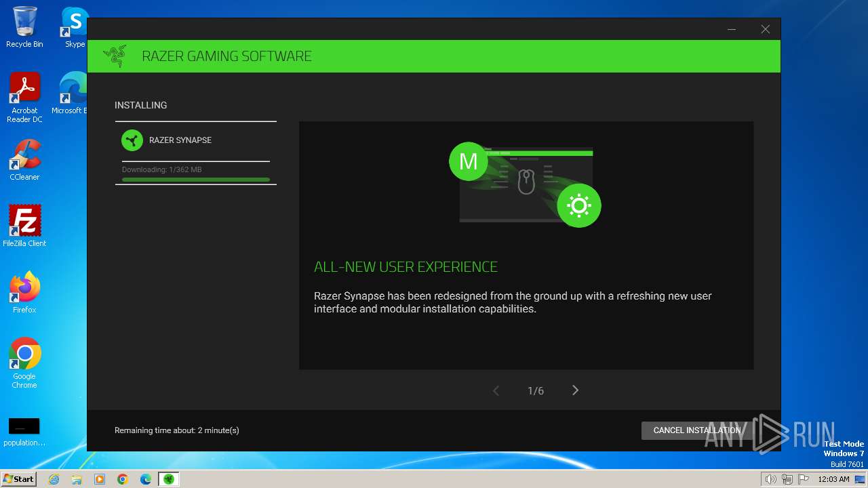Go to the next slide arrow
Image resolution: width=868 pixels, height=488 pixels.
(575, 390)
